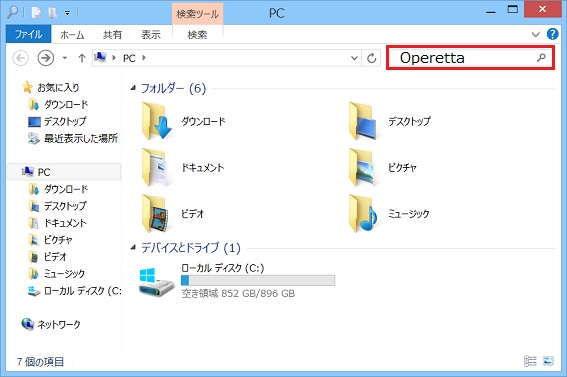The image size is (567, 377).
Task: Switch to details view in status bar
Action: point(530,361)
